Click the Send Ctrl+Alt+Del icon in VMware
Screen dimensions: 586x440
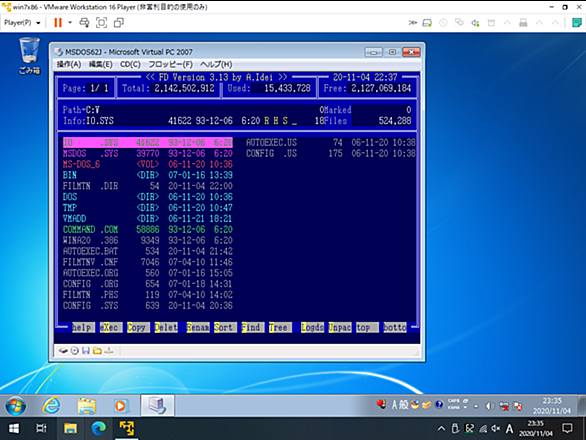tap(84, 23)
